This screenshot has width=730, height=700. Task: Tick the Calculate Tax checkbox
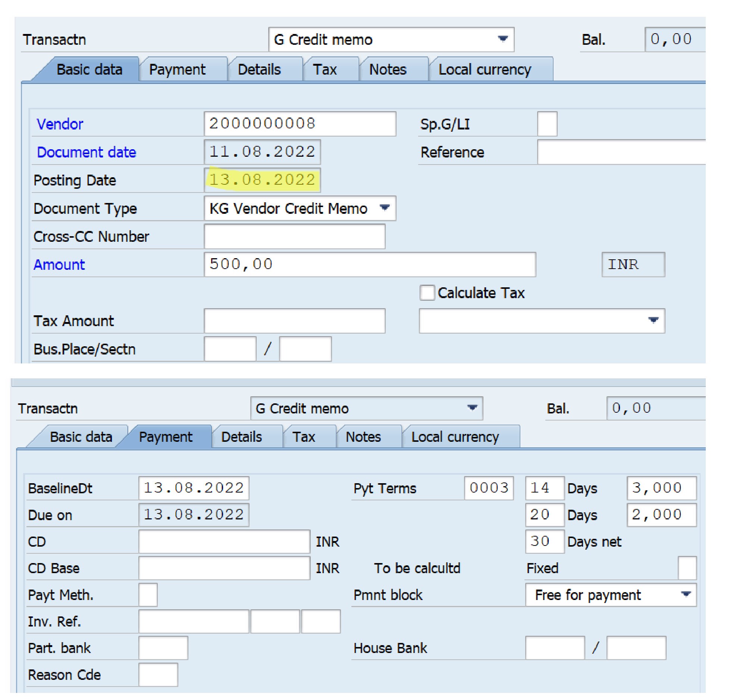pos(427,293)
